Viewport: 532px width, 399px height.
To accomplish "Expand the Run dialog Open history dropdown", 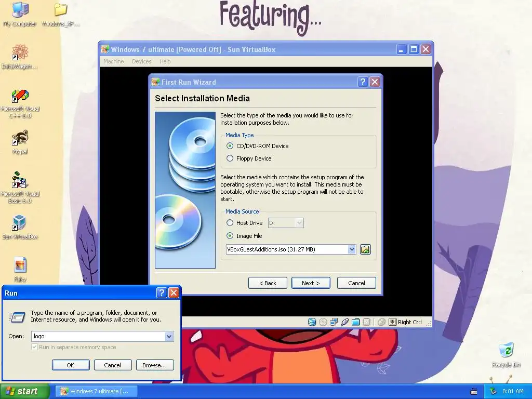I will pos(169,336).
